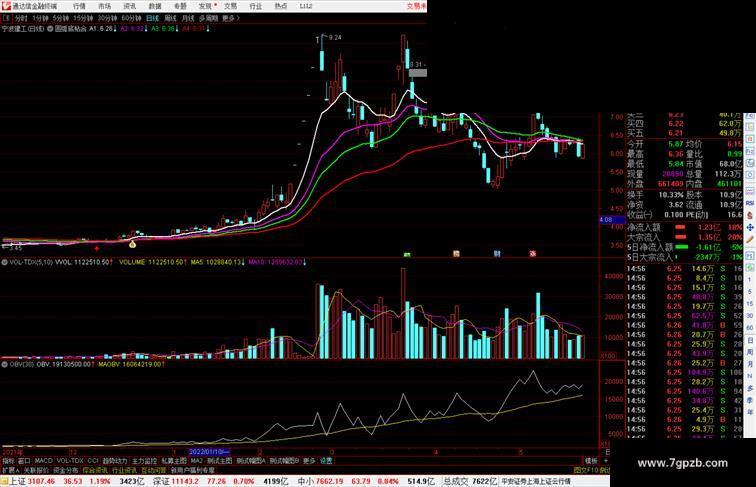Open the 发现 menu

click(205, 6)
